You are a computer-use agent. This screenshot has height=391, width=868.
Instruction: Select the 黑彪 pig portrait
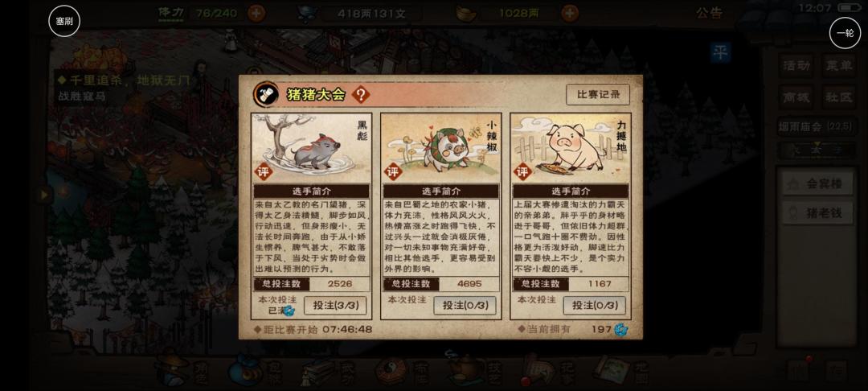pos(310,148)
